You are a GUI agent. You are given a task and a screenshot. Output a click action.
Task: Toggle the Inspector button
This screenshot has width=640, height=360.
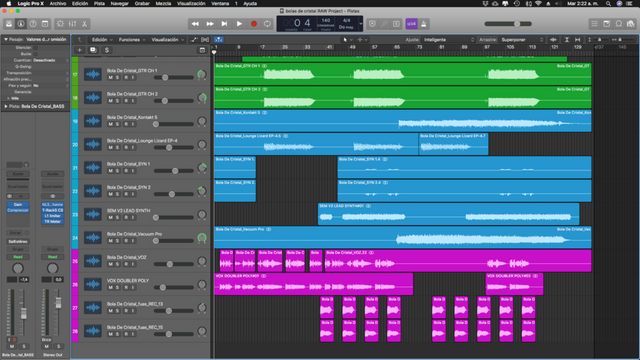click(x=21, y=24)
